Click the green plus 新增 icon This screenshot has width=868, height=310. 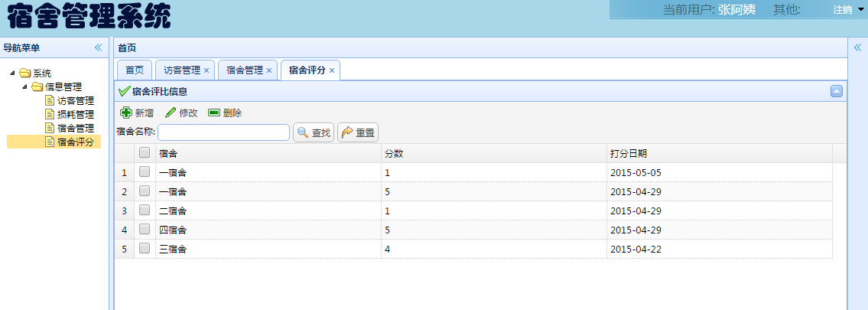[126, 113]
